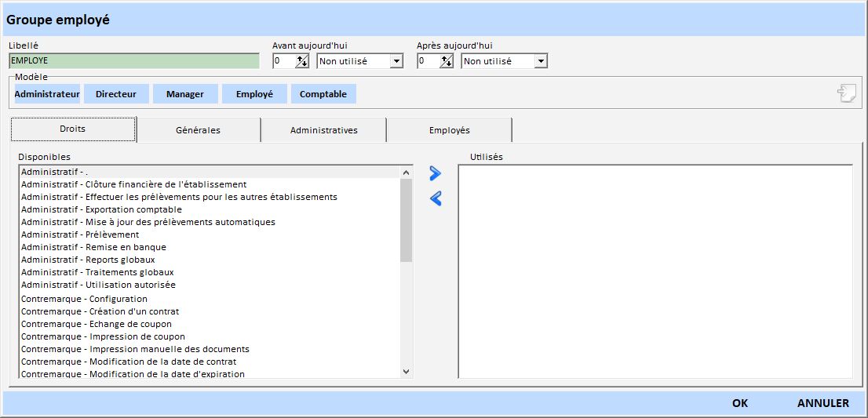Click the copy document icon in Modèle
Screen dimensions: 868x418
846,93
